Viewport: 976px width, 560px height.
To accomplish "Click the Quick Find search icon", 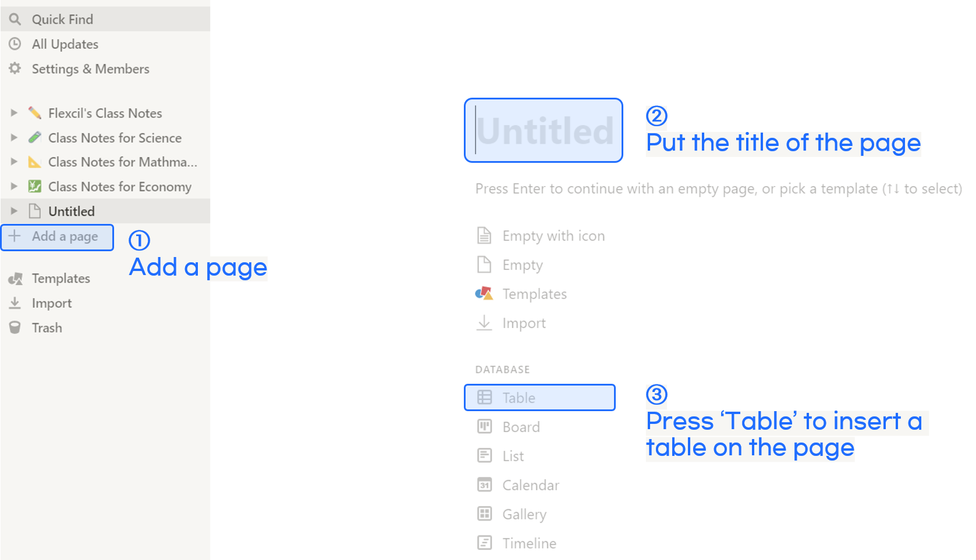I will pyautogui.click(x=15, y=19).
